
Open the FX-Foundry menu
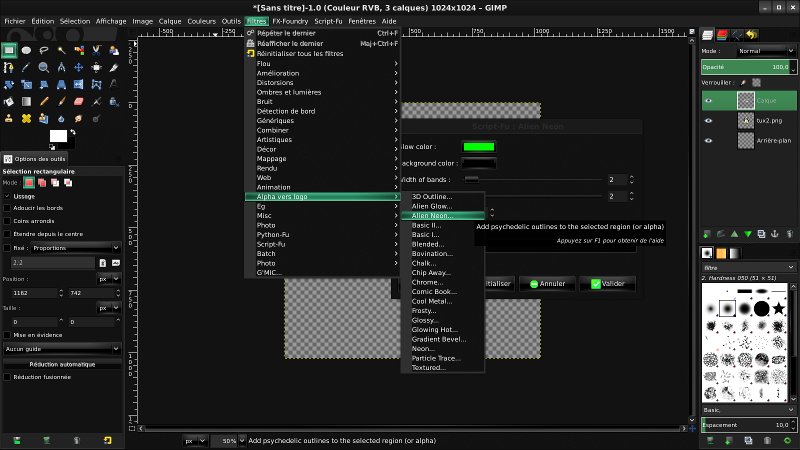coord(290,21)
